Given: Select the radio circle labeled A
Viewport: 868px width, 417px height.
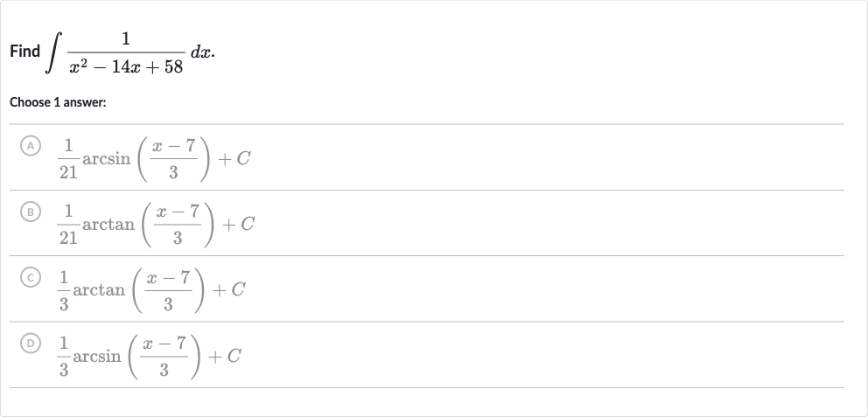Looking at the screenshot, I should pyautogui.click(x=31, y=146).
